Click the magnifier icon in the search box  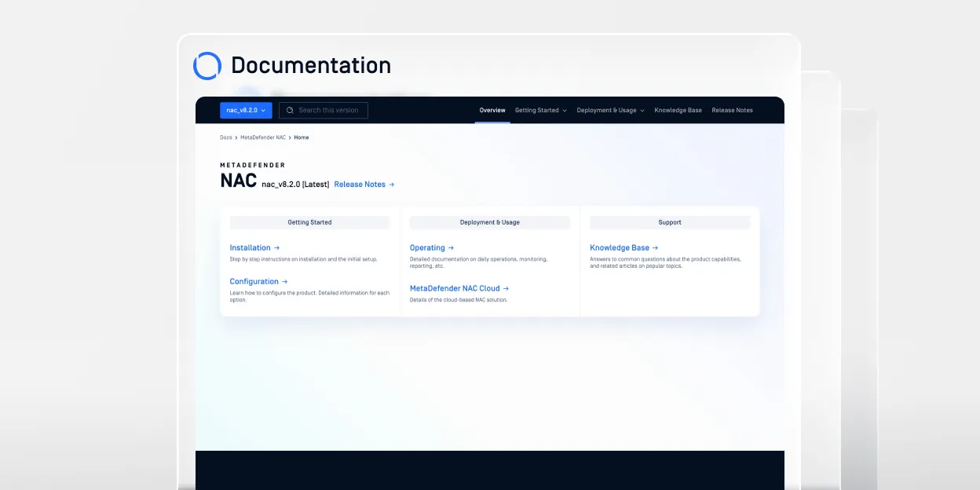[290, 111]
